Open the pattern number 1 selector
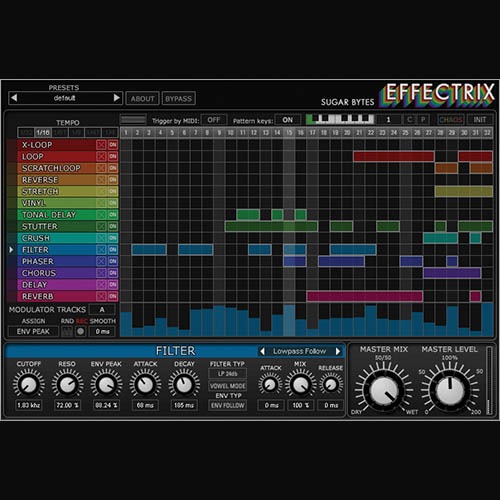Image resolution: width=500 pixels, height=500 pixels. (x=388, y=120)
